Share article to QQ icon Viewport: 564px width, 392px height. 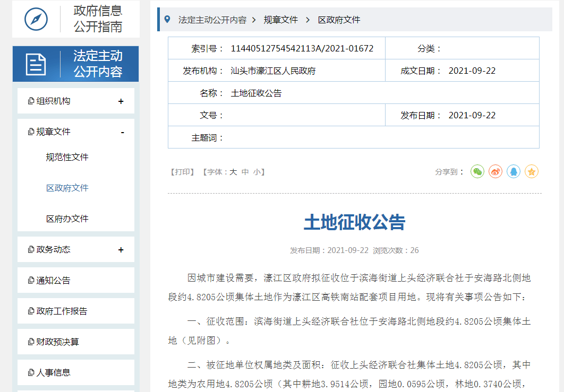(x=514, y=172)
